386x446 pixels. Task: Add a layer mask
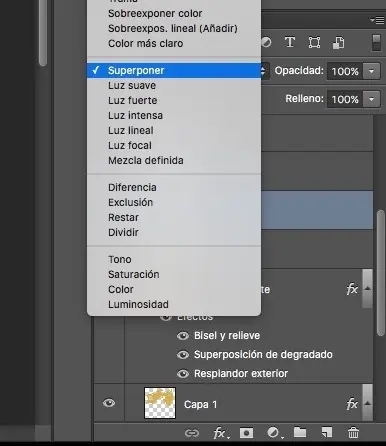(246, 433)
